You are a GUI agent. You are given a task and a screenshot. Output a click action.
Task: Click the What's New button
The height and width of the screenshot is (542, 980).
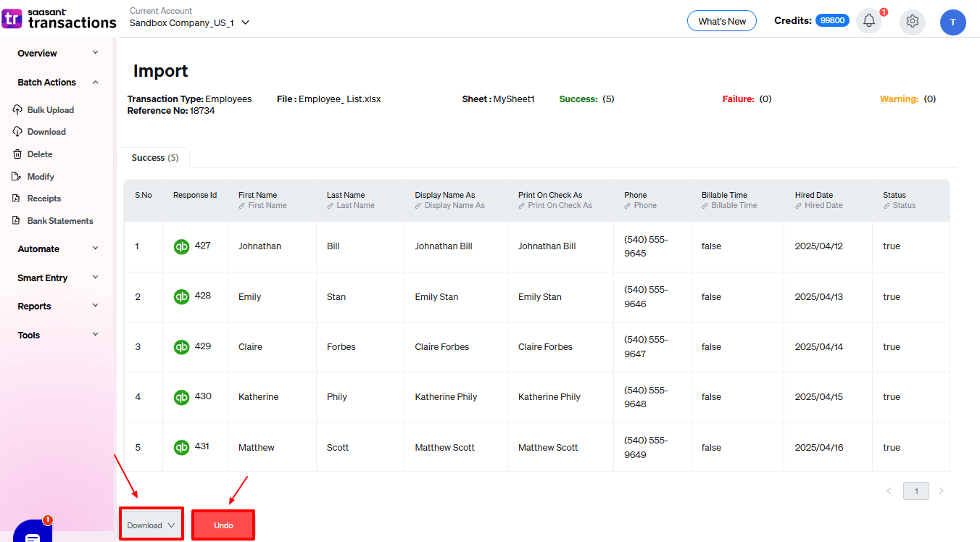pos(721,21)
